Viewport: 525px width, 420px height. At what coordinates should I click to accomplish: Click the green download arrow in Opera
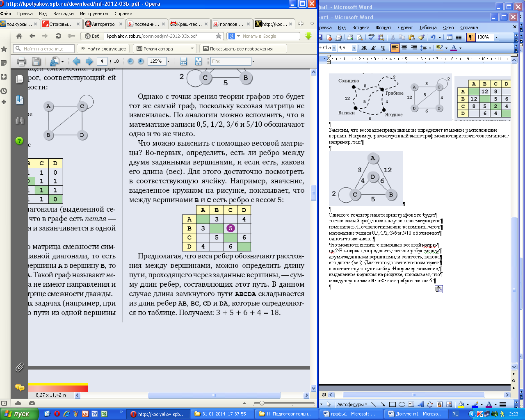pyautogui.click(x=308, y=36)
